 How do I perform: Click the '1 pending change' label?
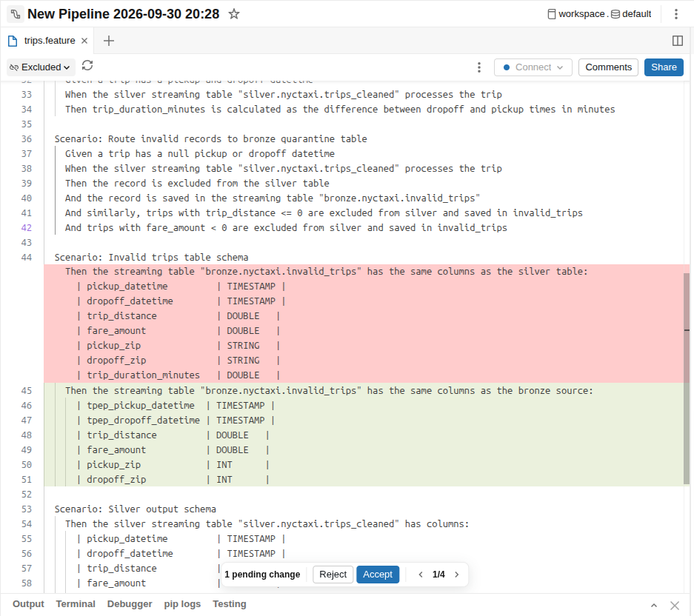click(262, 575)
